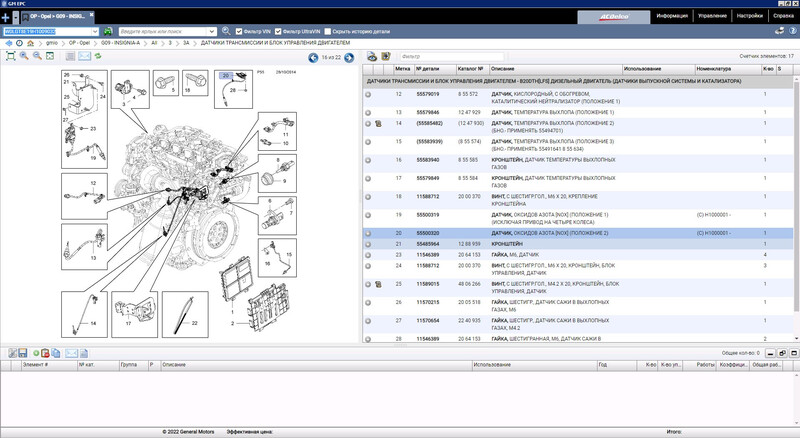
Task: Click the parts list view eye icon
Action: pos(372,57)
